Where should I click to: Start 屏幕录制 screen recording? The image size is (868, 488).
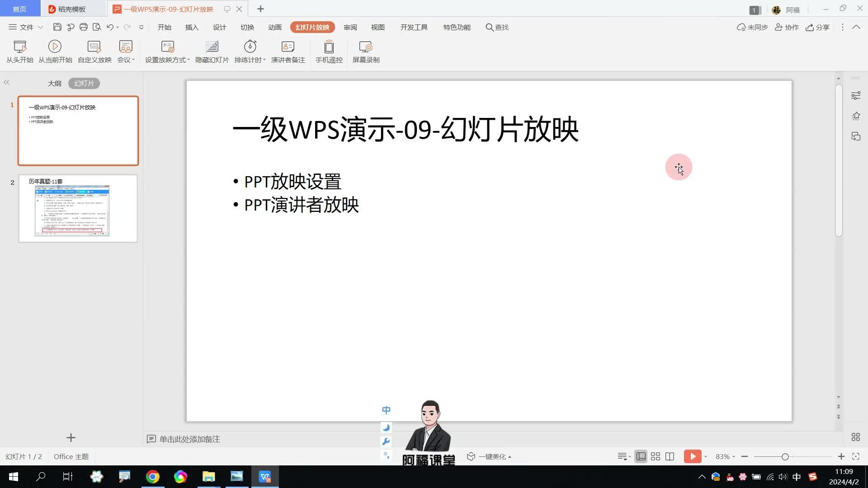click(365, 47)
